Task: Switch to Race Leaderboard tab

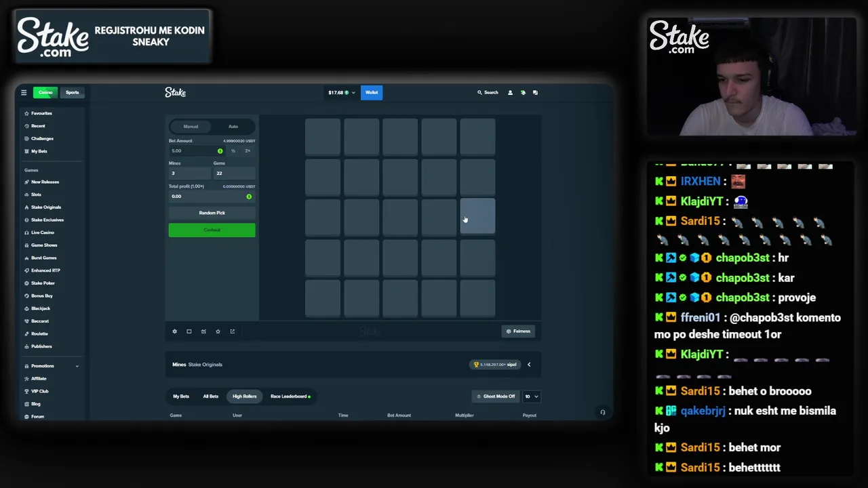Action: (x=290, y=396)
